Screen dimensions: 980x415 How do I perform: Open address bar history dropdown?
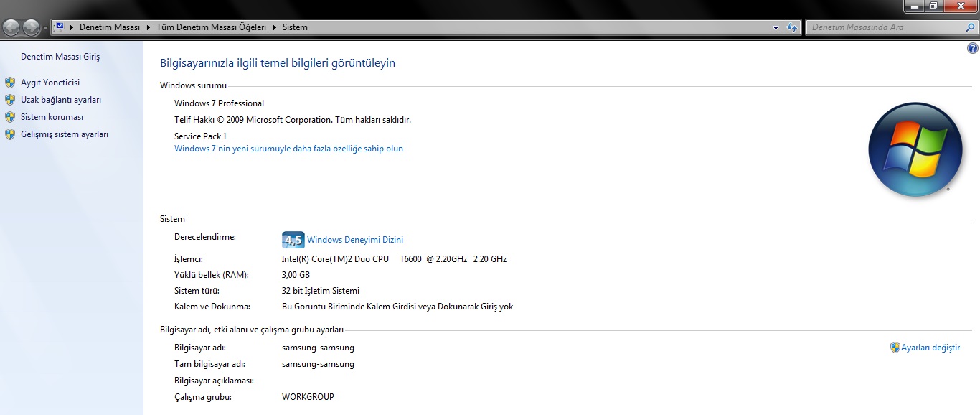click(x=776, y=27)
